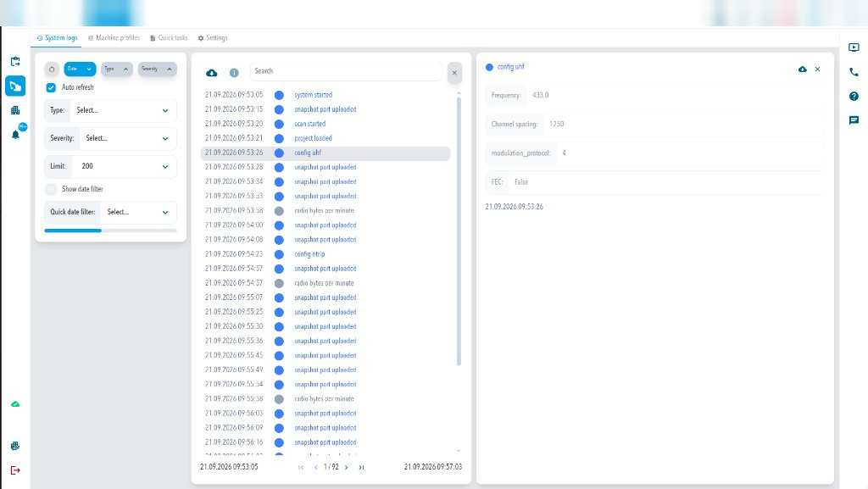Open the config ntrip log entry
Viewport: 868px width, 489px height.
pyautogui.click(x=325, y=254)
